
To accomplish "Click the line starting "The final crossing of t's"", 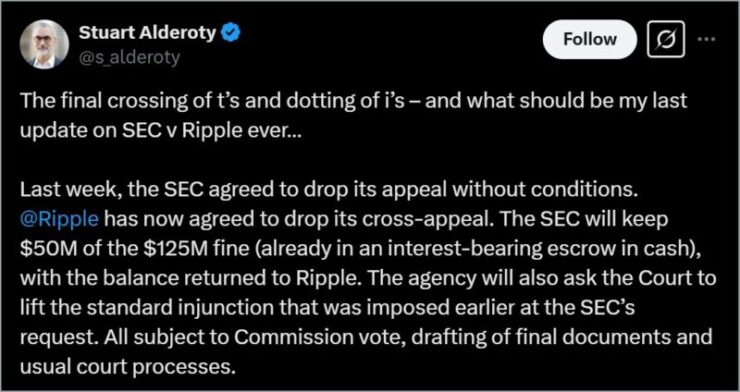I will coord(353,103).
